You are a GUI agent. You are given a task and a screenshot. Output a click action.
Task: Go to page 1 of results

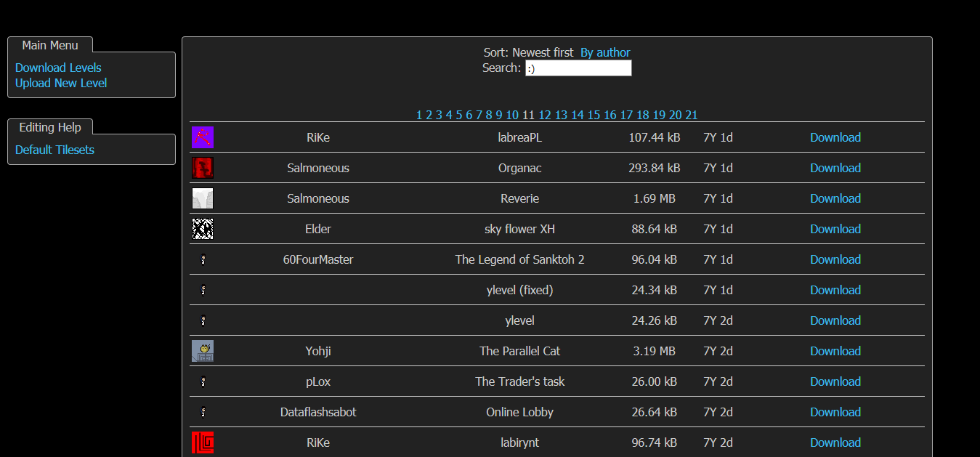(419, 115)
